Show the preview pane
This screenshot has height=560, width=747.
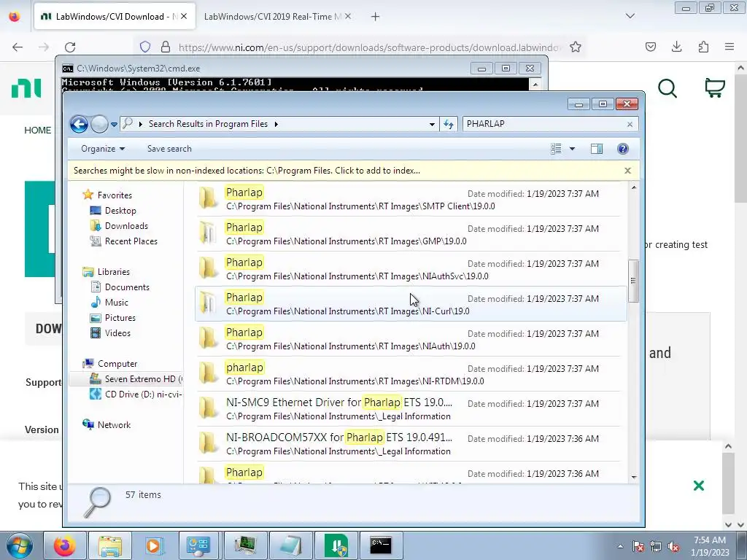point(597,149)
